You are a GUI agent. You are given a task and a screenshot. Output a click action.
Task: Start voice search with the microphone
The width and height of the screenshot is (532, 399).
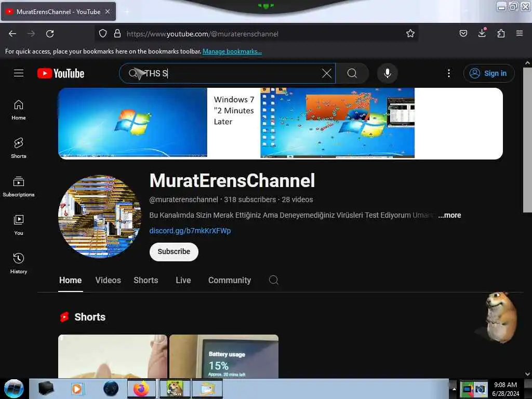tap(388, 73)
